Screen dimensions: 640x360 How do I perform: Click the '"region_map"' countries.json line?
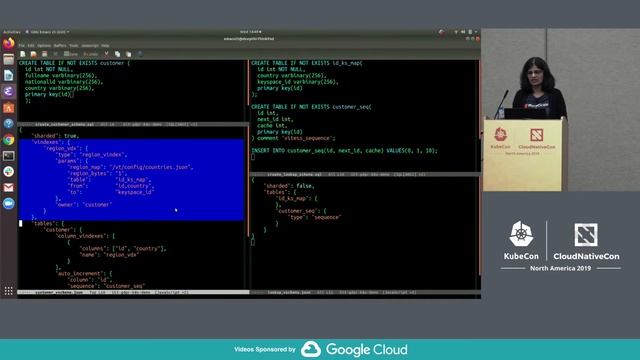130,167
